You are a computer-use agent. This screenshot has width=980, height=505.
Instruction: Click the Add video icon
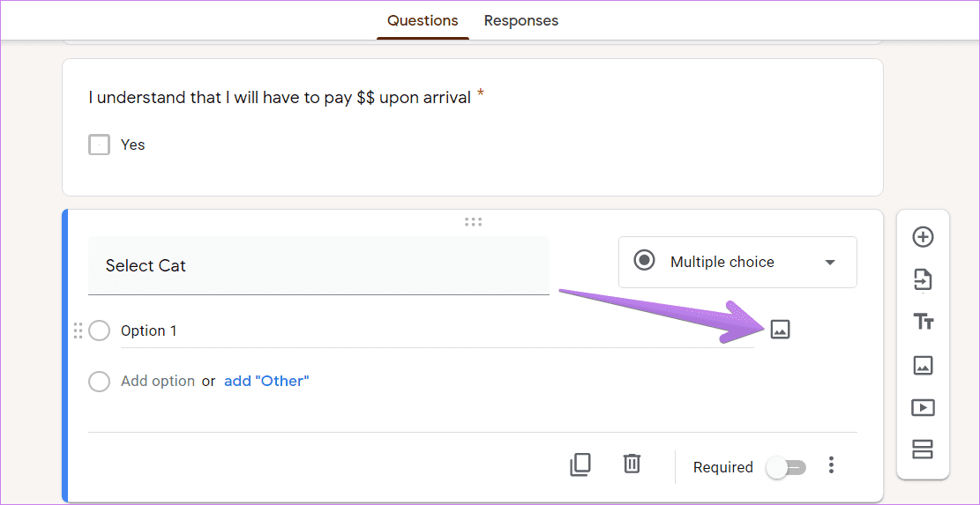[924, 408]
